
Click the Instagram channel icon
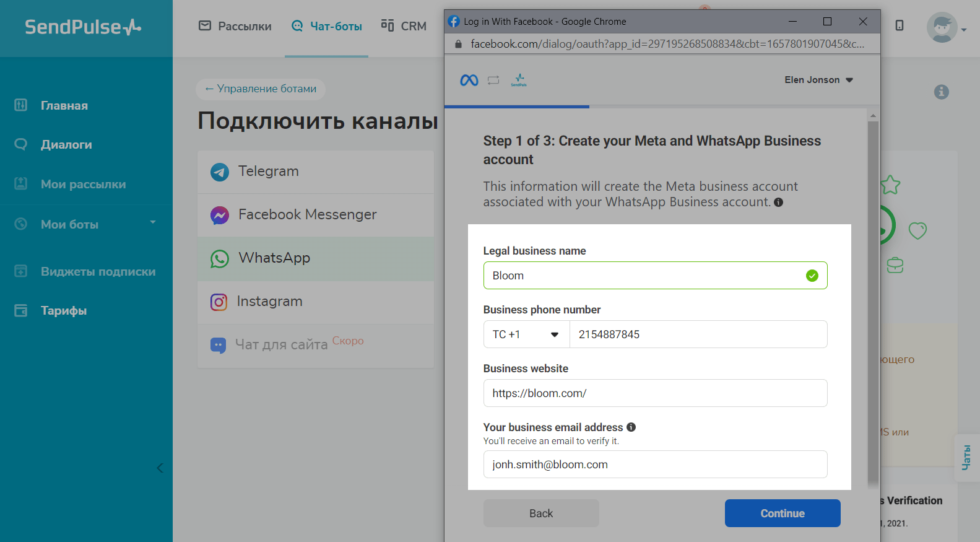click(219, 302)
